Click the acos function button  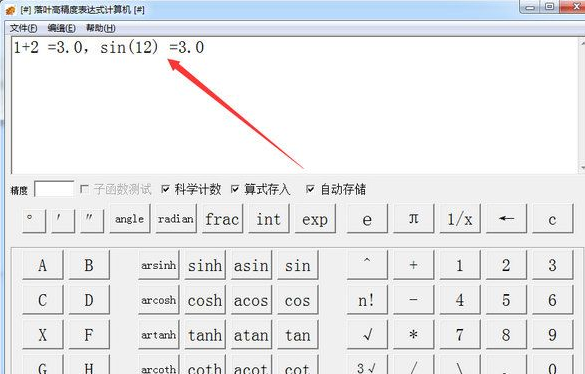pos(251,300)
